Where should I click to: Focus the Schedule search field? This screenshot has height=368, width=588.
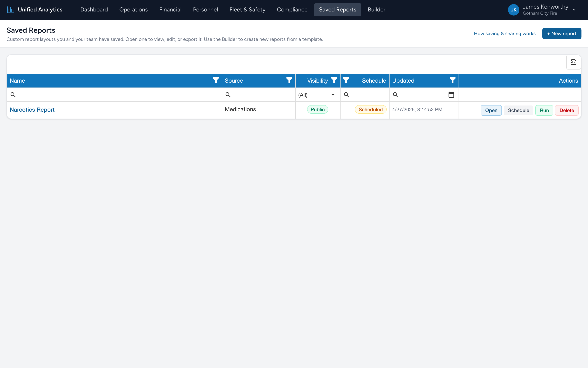pos(365,95)
